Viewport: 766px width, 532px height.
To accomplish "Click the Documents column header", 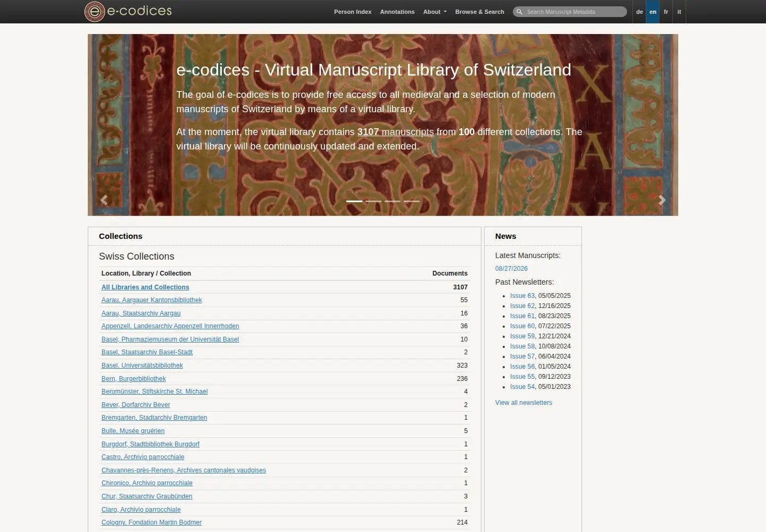I will pyautogui.click(x=450, y=273).
